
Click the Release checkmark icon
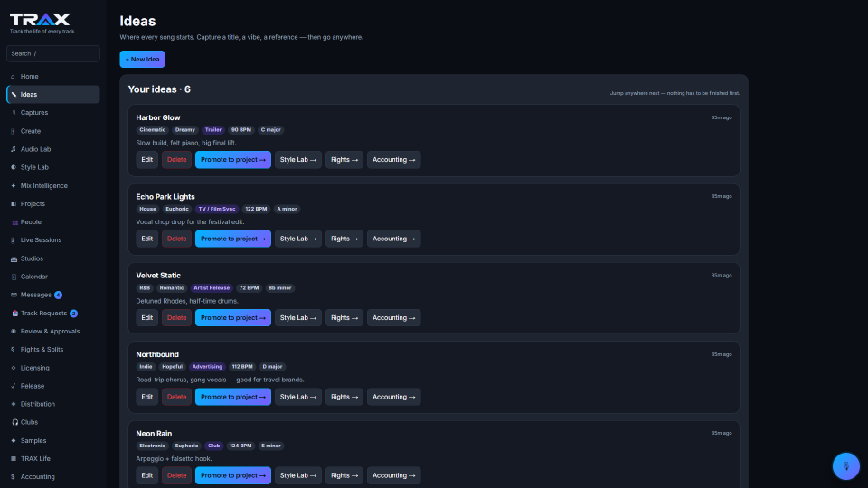tap(14, 386)
